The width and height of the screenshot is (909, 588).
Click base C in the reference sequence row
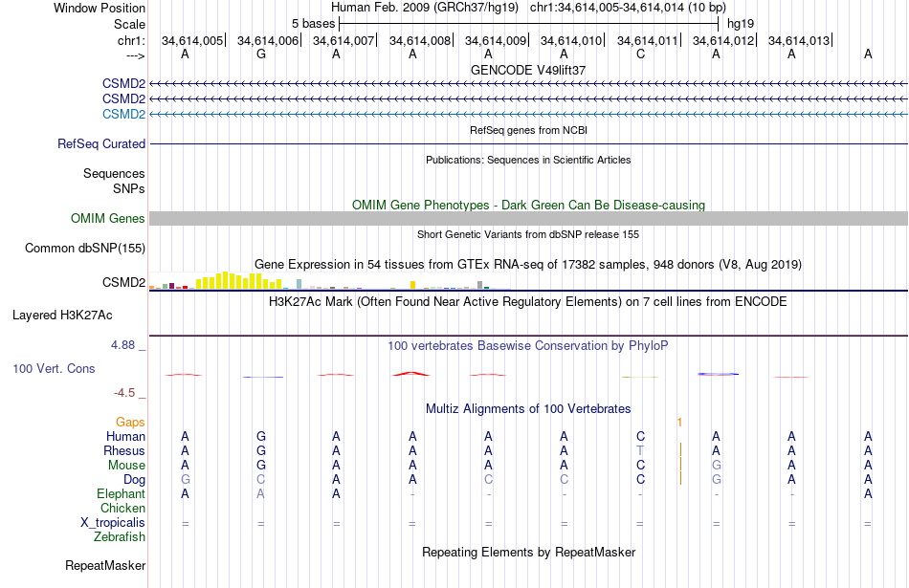[640, 54]
